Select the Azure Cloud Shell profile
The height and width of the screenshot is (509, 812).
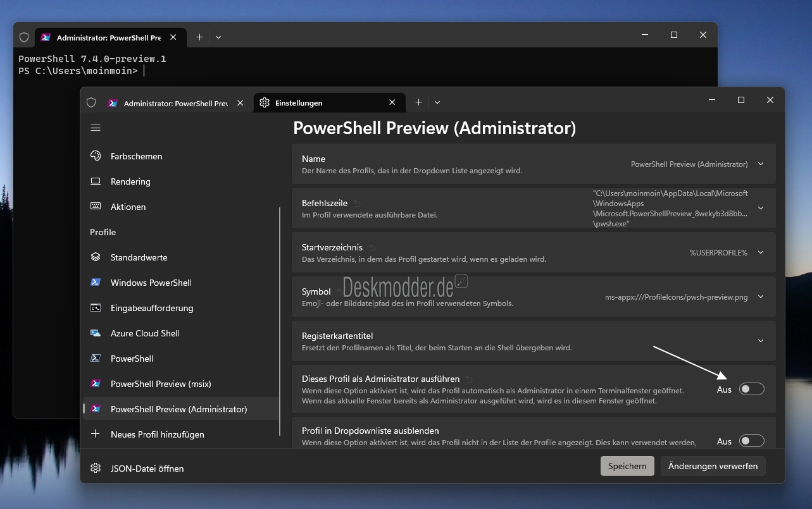pos(181,333)
